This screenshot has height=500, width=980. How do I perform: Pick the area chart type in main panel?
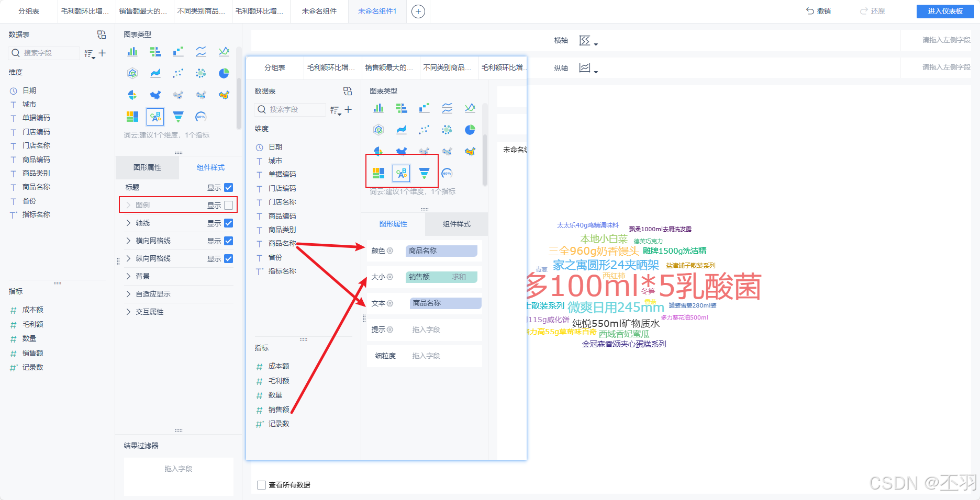[x=155, y=73]
